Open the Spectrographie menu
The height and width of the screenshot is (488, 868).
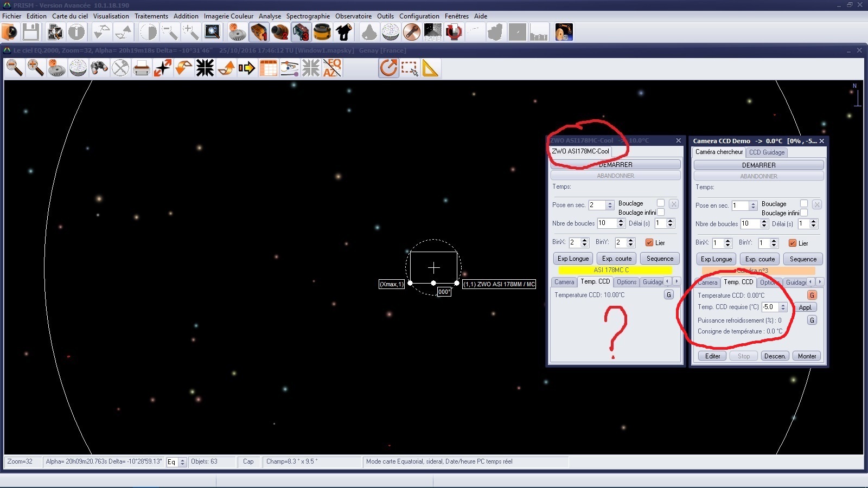pos(308,16)
